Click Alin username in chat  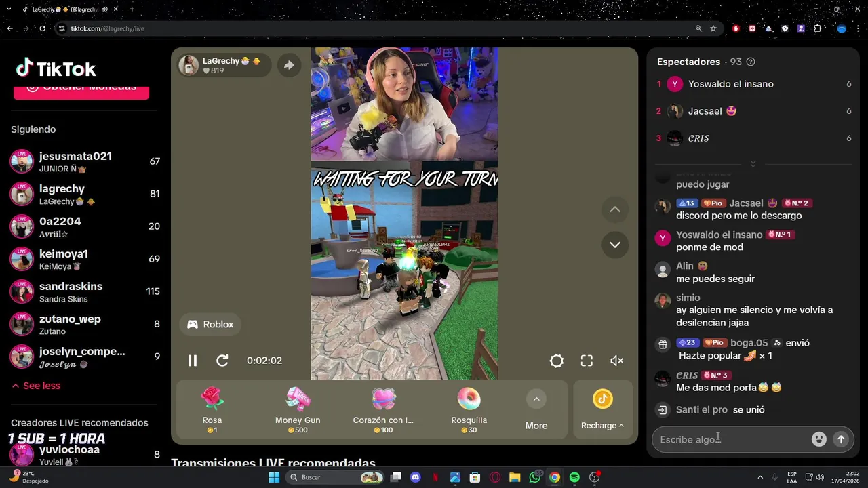685,266
